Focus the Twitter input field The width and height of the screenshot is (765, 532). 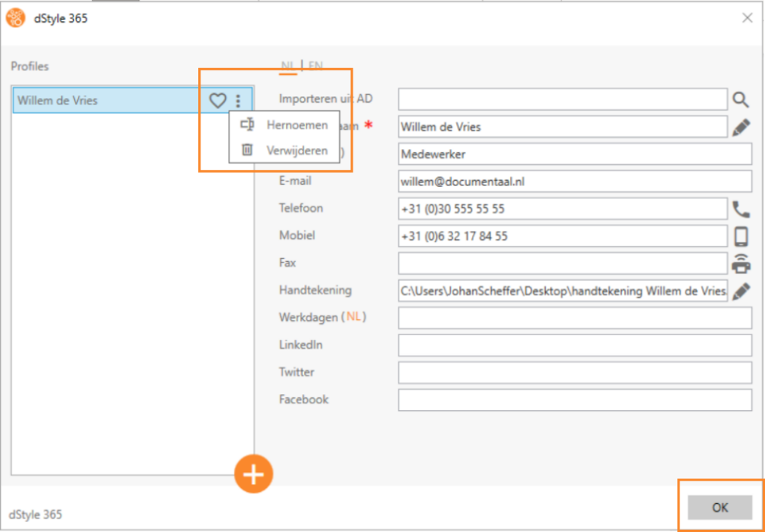575,373
